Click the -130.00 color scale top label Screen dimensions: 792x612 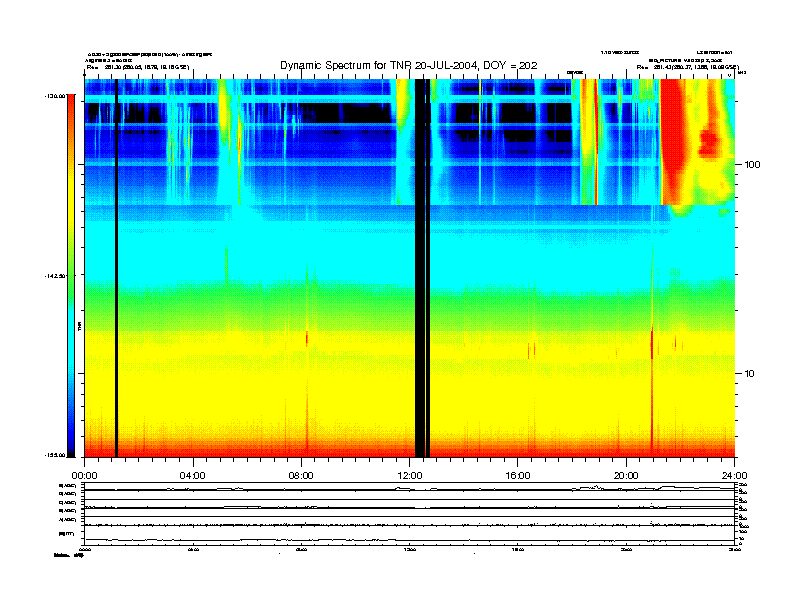point(56,95)
